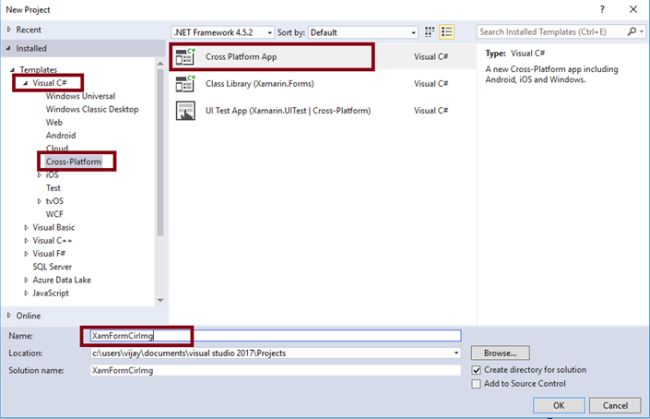650x419 pixels.
Task: Open the dialog help question mark
Action: click(x=602, y=9)
